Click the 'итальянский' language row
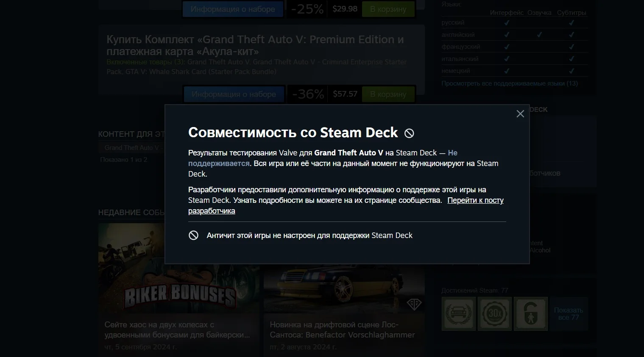The width and height of the screenshot is (644, 357). click(515, 59)
